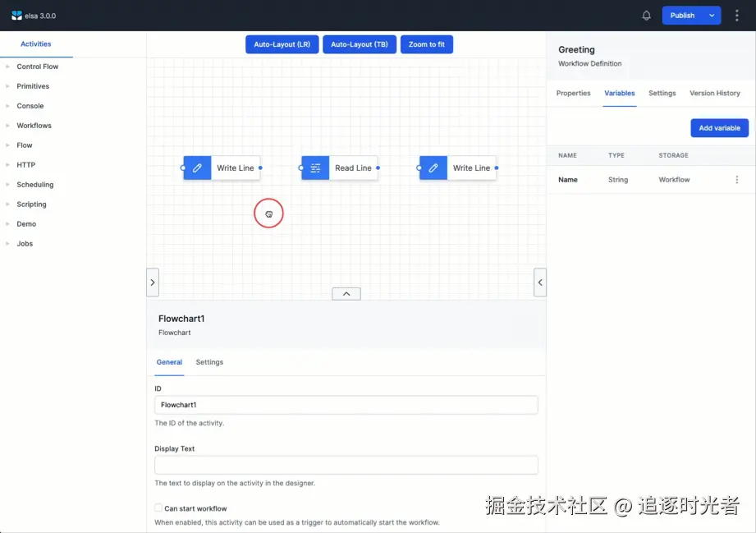This screenshot has height=533, width=756.
Task: Click the Workflow storage cell
Action: [674, 179]
